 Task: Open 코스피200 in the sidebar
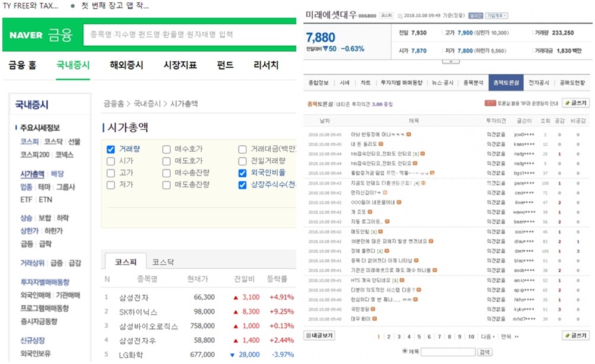pyautogui.click(x=35, y=155)
